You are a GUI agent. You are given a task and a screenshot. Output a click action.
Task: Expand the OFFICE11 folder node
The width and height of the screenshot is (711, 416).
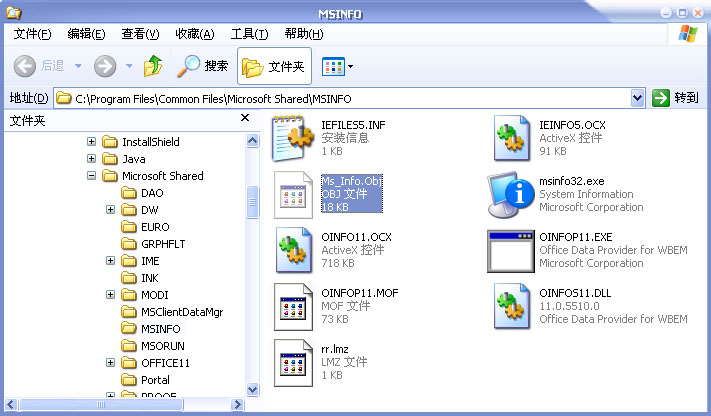[x=110, y=362]
